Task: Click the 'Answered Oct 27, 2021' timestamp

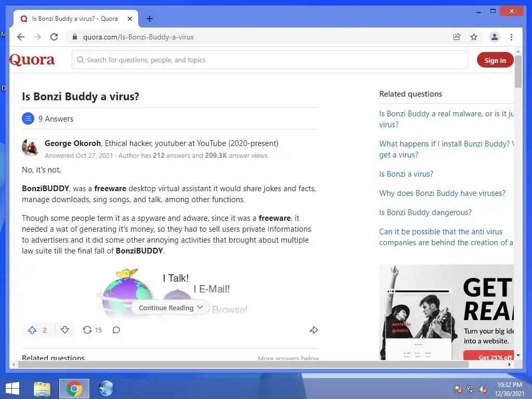Action: pos(79,155)
